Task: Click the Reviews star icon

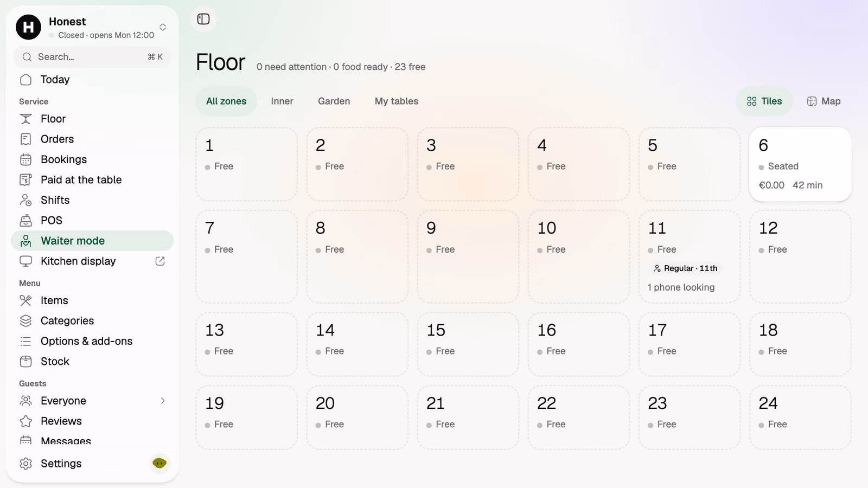Action: pyautogui.click(x=25, y=421)
